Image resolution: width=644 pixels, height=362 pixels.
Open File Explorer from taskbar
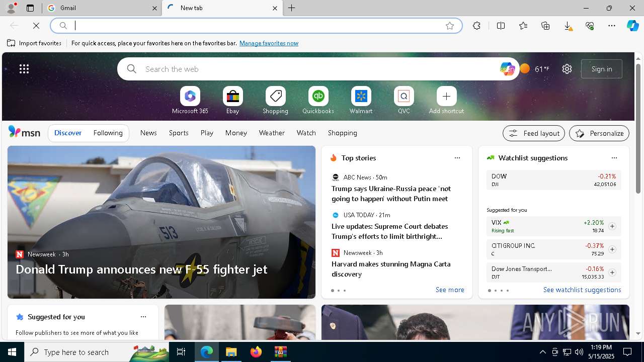(x=231, y=352)
